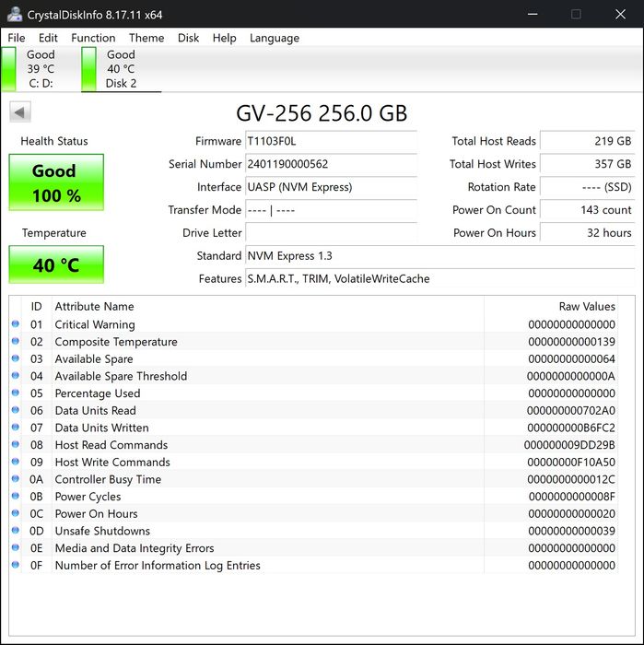Click the GV-256 256.0 GB disk title
The image size is (644, 645).
click(x=322, y=113)
